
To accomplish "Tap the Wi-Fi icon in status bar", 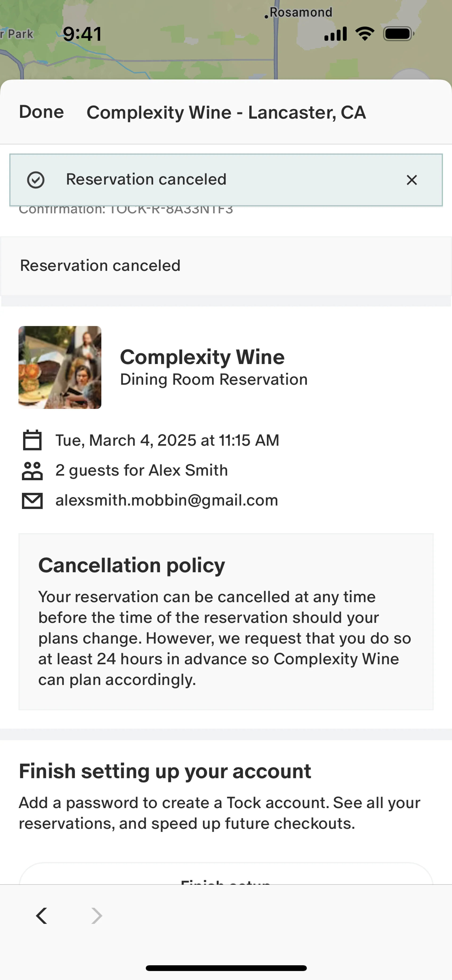I will [364, 34].
